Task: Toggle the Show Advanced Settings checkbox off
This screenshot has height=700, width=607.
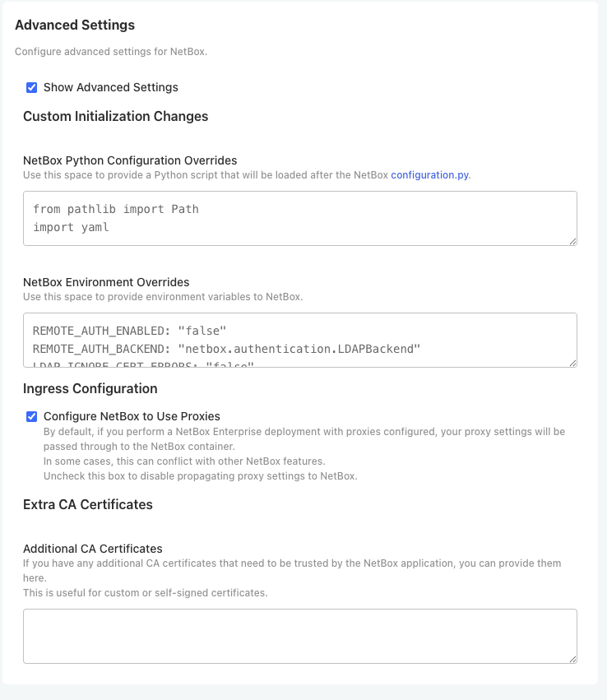Action: pyautogui.click(x=32, y=87)
